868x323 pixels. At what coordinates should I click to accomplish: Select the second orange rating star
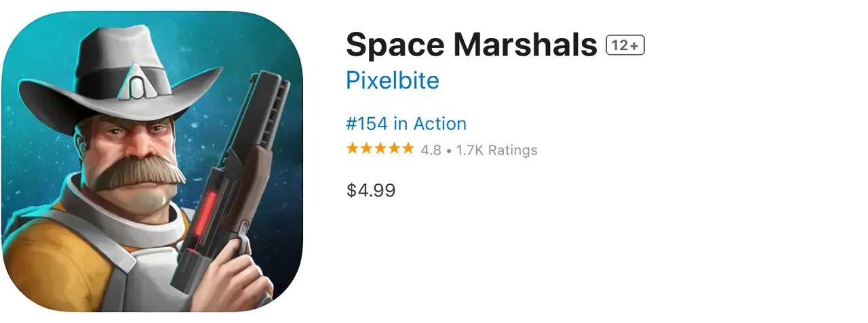(x=366, y=149)
